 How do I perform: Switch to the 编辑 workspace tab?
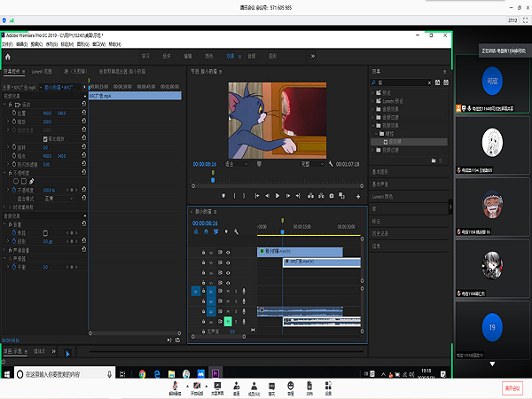click(187, 55)
